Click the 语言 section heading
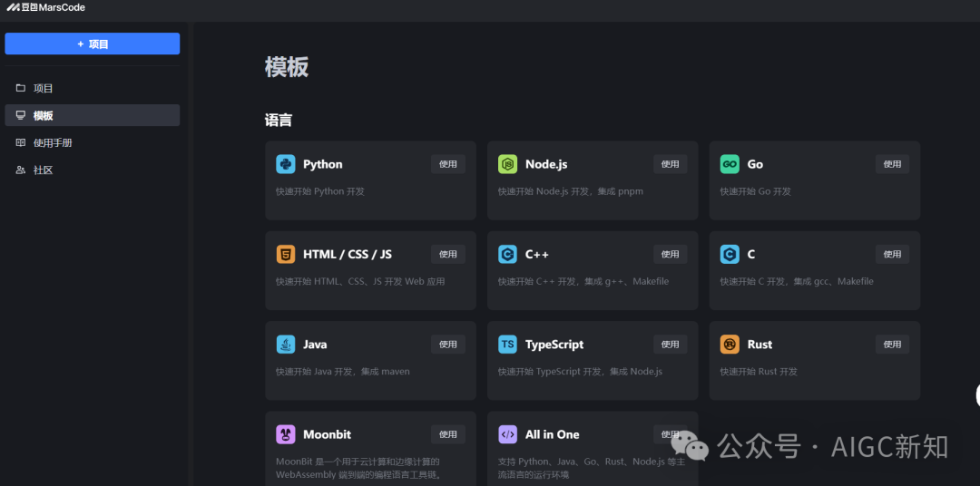This screenshot has width=980, height=486. (279, 120)
